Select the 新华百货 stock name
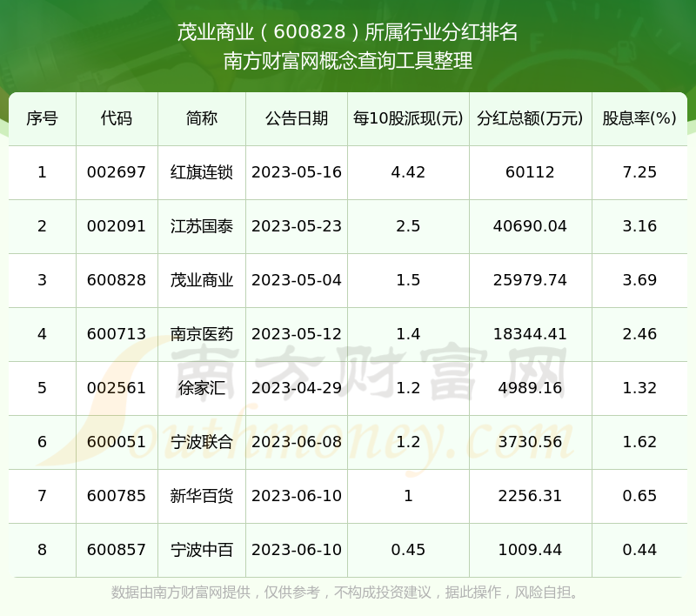The height and width of the screenshot is (616, 696). click(201, 496)
